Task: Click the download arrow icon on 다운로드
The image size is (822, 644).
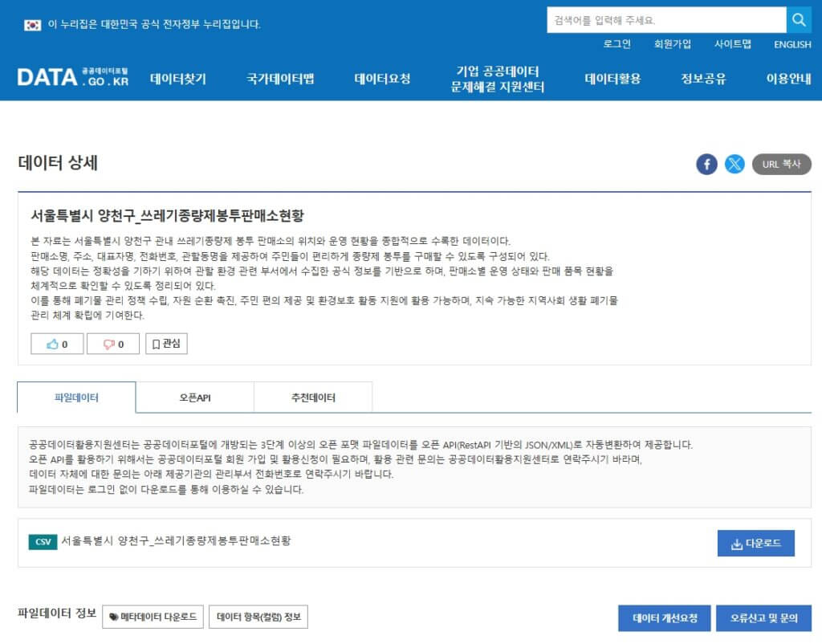Action: pyautogui.click(x=735, y=544)
